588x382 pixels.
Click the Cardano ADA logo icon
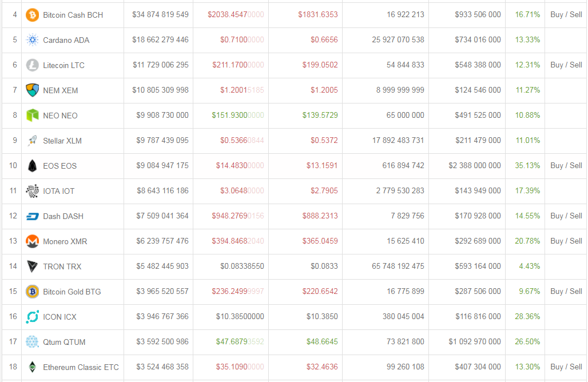(33, 40)
